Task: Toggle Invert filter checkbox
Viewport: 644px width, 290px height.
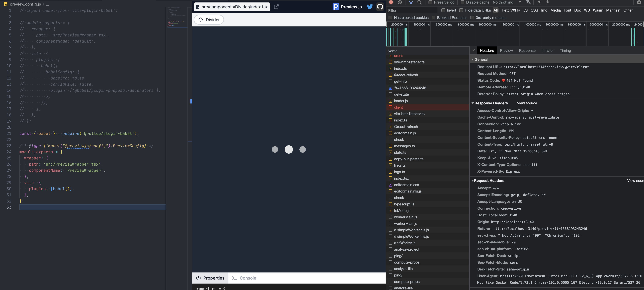Action: [443, 10]
